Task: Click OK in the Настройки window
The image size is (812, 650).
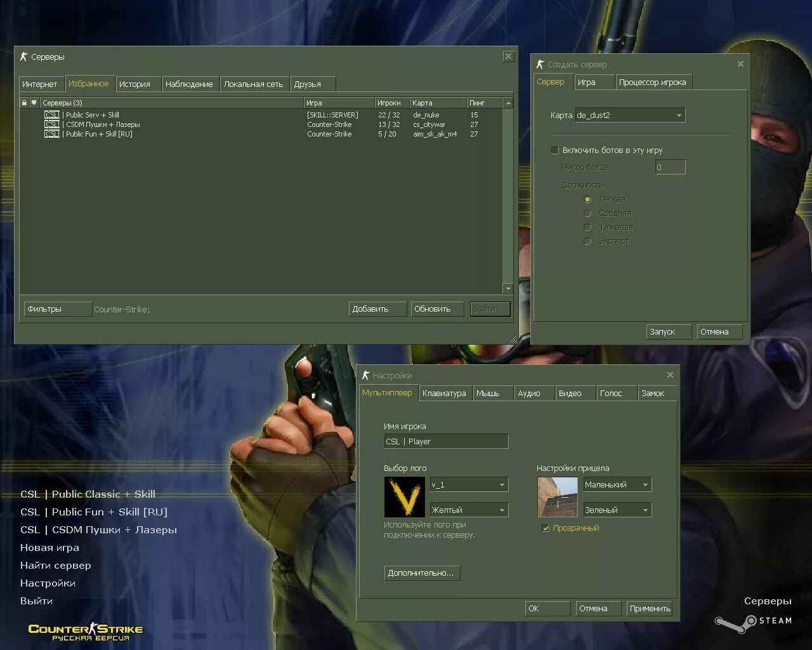Action: point(547,609)
